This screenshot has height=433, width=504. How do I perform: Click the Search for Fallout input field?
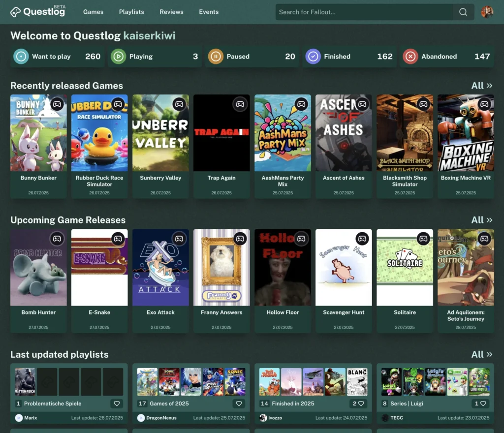click(x=364, y=12)
